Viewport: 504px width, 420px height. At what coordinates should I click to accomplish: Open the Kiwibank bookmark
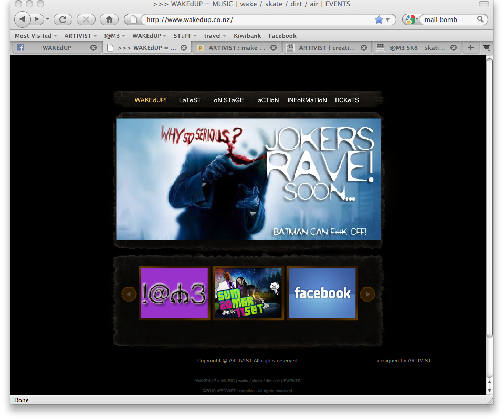click(x=247, y=36)
